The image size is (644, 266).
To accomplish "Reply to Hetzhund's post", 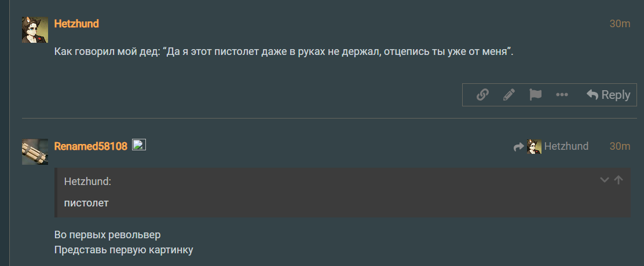I will [x=608, y=95].
